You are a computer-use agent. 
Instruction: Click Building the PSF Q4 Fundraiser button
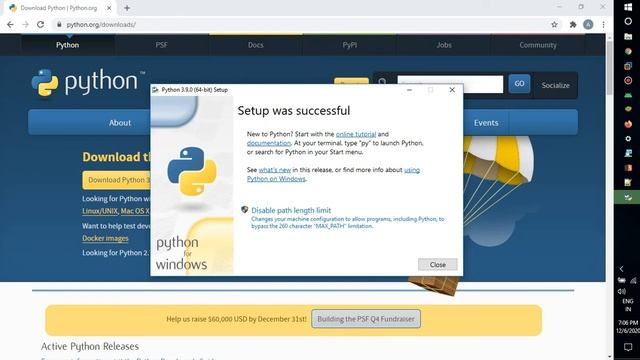pyautogui.click(x=366, y=319)
